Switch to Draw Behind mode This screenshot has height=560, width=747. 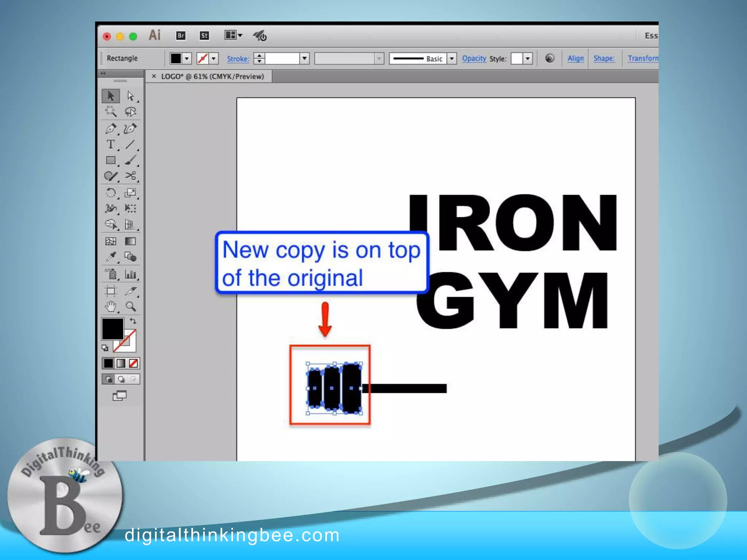pyautogui.click(x=121, y=379)
